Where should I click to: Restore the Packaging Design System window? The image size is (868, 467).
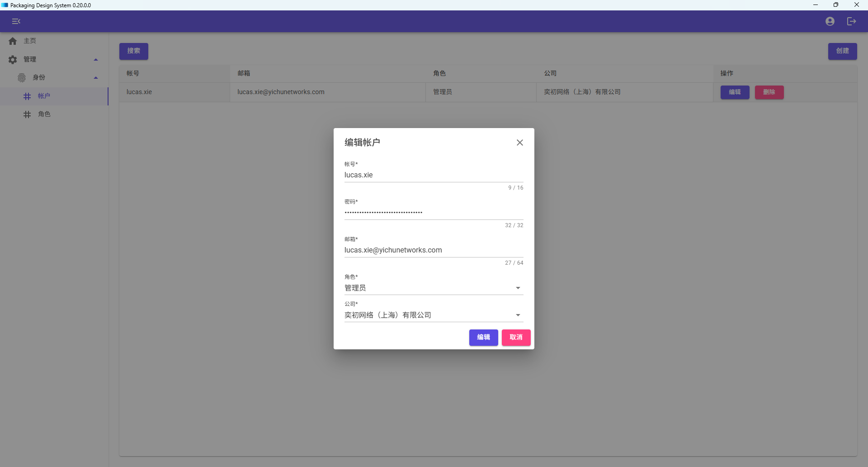(836, 5)
